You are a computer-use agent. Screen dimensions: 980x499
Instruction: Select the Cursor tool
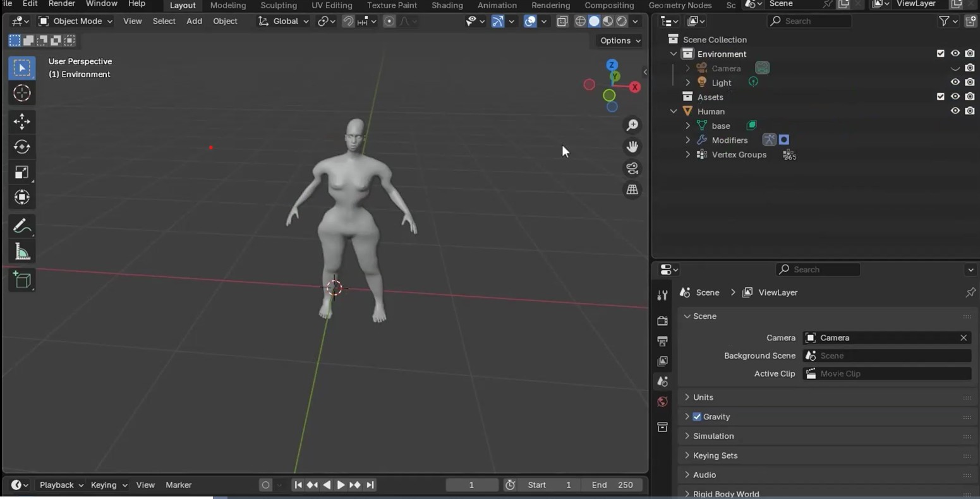tap(22, 93)
